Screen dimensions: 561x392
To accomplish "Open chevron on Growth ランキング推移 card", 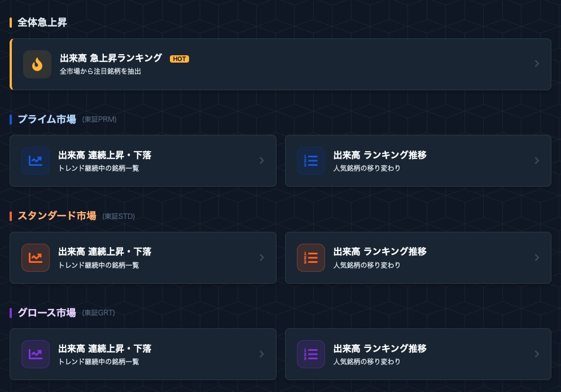I will [x=537, y=354].
